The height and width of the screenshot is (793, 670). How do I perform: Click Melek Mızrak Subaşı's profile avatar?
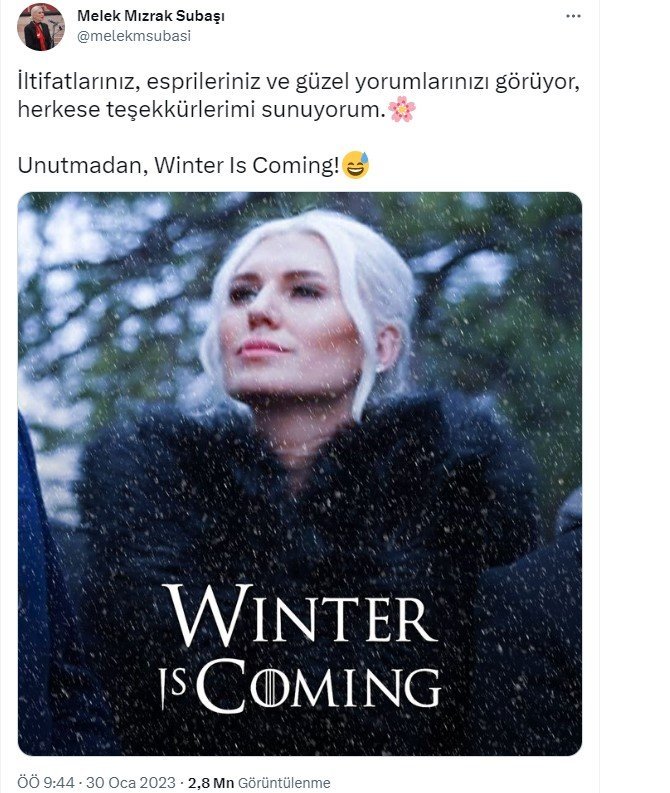pos(41,27)
